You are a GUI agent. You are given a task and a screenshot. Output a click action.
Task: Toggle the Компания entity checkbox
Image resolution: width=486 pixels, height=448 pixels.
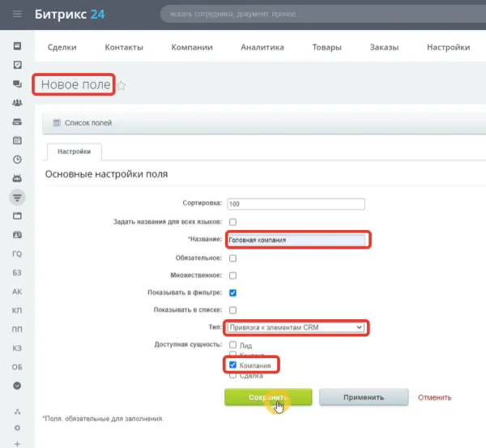pyautogui.click(x=233, y=365)
